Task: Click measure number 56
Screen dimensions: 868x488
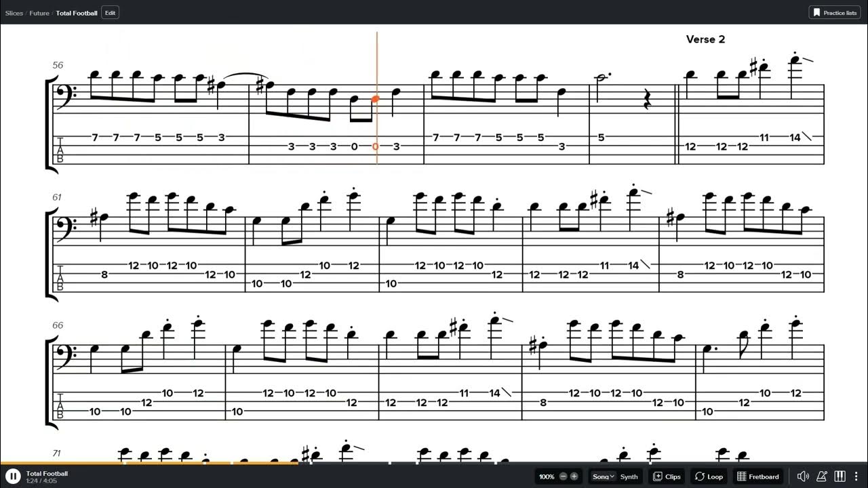Action: point(58,65)
